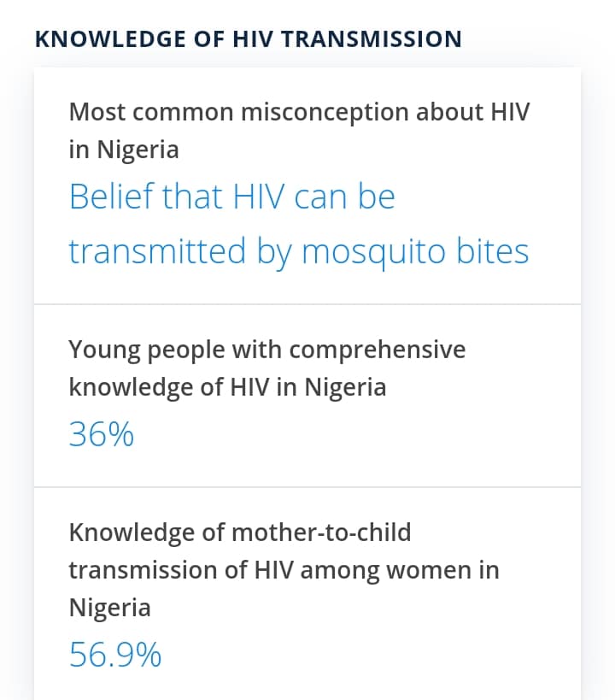Click the 56.9% statistic value
The width and height of the screenshot is (615, 700).
pyautogui.click(x=115, y=655)
